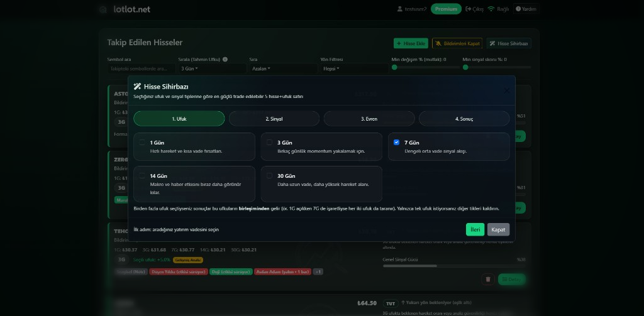Click the Min sinyal skoru % slider handle

(465, 67)
